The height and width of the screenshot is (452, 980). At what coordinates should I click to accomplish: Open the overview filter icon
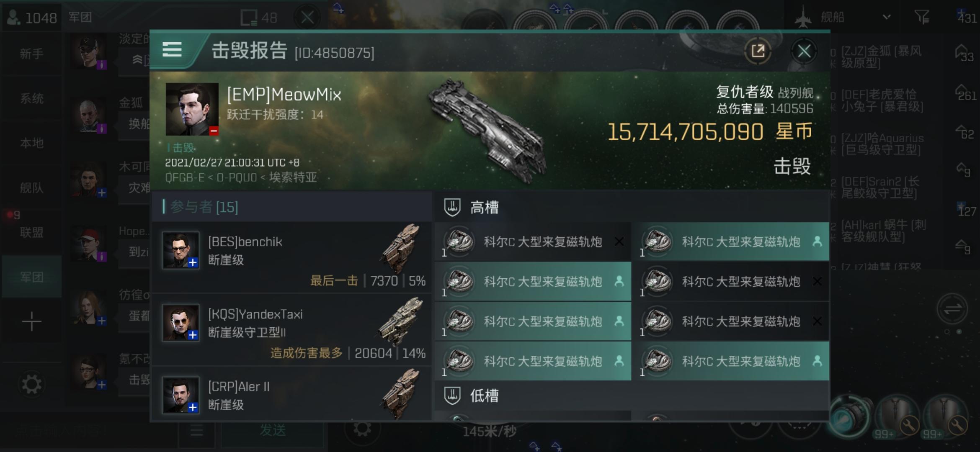coord(921,17)
